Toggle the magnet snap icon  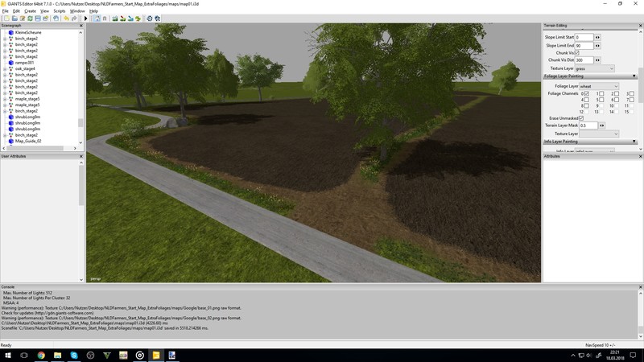[x=105, y=19]
